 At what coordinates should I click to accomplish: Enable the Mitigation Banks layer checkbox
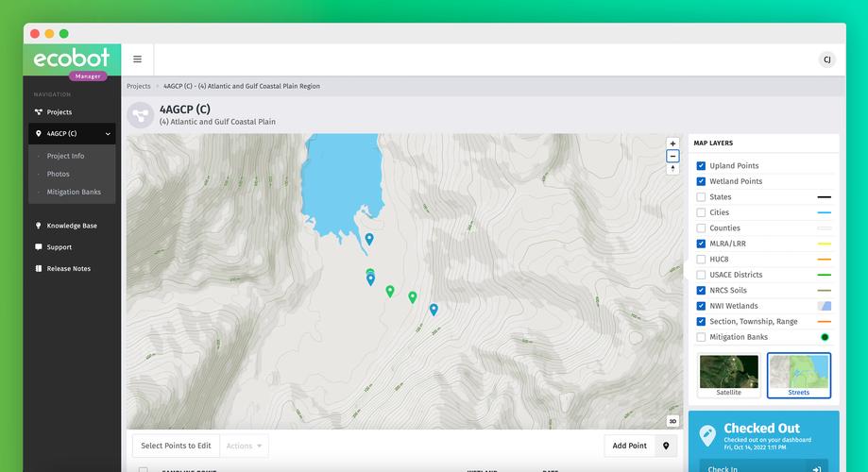coord(701,337)
